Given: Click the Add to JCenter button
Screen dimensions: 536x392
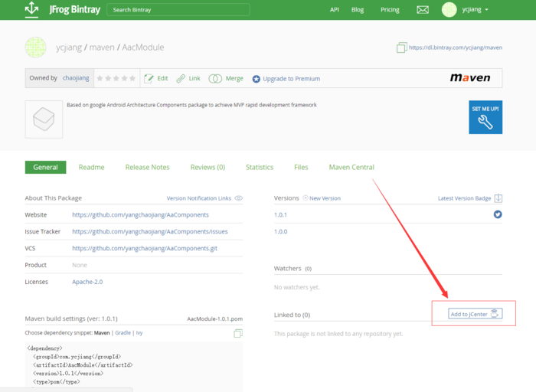Looking at the screenshot, I should pyautogui.click(x=476, y=314).
